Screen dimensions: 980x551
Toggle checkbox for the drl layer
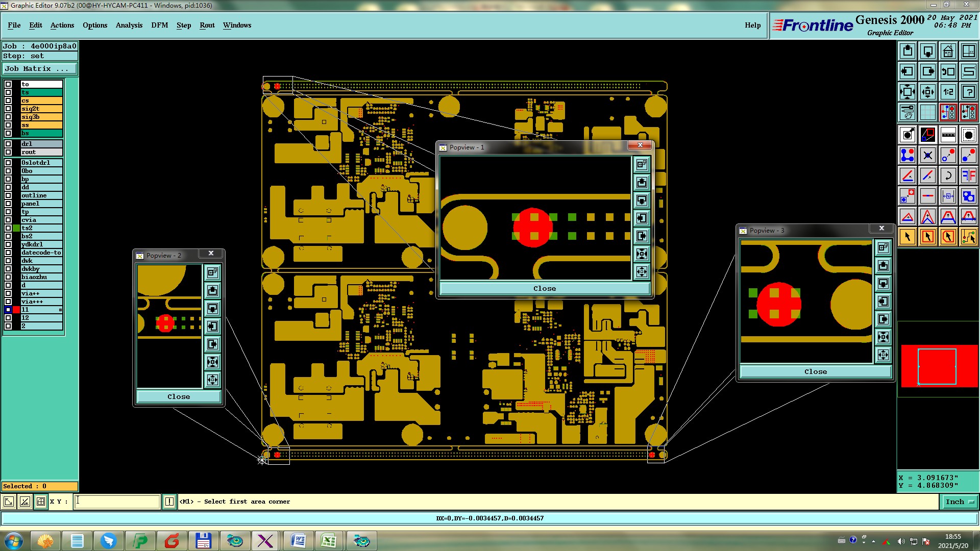pos(8,144)
